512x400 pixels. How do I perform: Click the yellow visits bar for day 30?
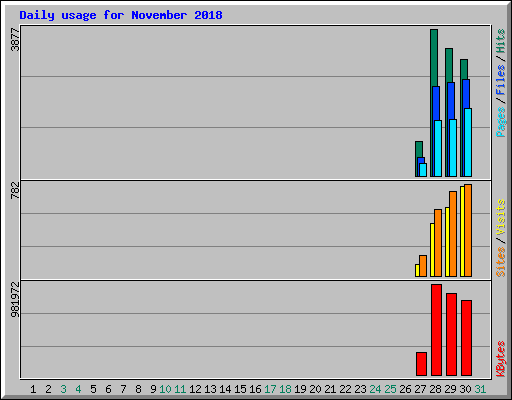click(462, 231)
